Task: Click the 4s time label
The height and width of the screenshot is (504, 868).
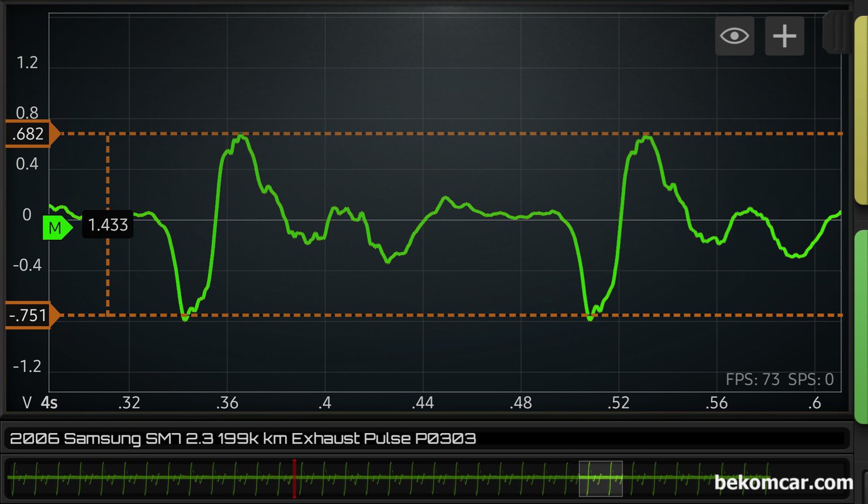Action: 49,402
